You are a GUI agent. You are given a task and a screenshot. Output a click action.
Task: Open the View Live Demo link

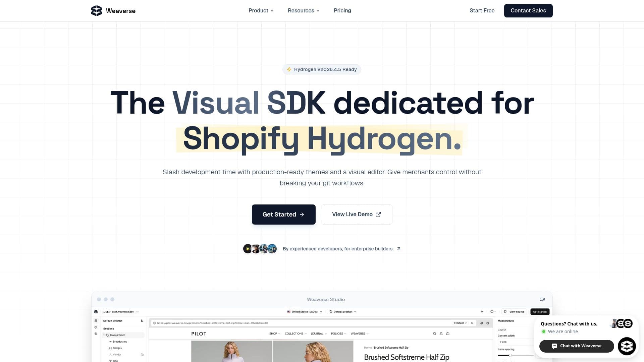click(357, 215)
